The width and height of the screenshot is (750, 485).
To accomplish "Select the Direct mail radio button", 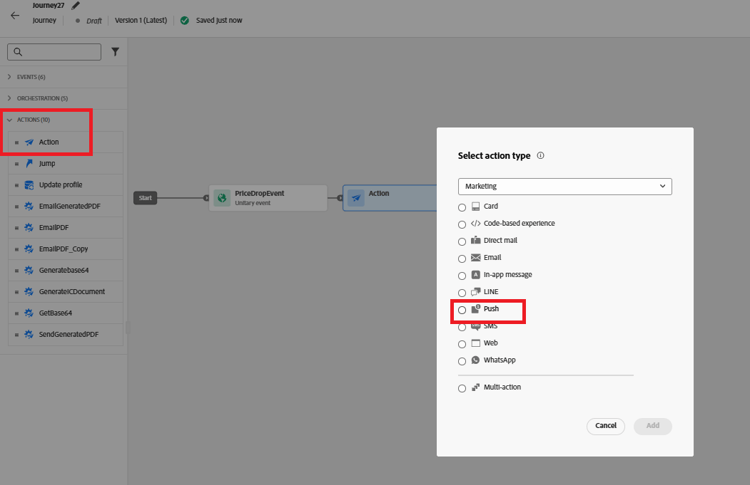I will 462,242.
